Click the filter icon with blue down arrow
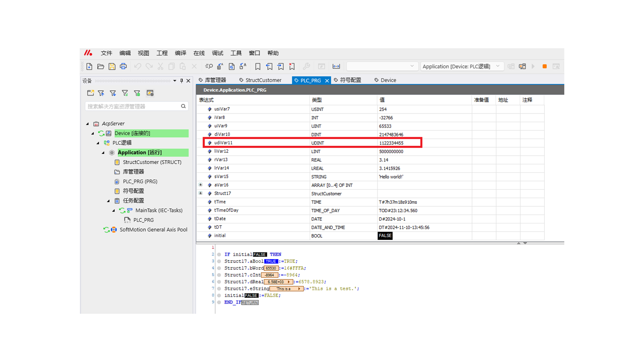This screenshot has height=362, width=644. pos(113,93)
